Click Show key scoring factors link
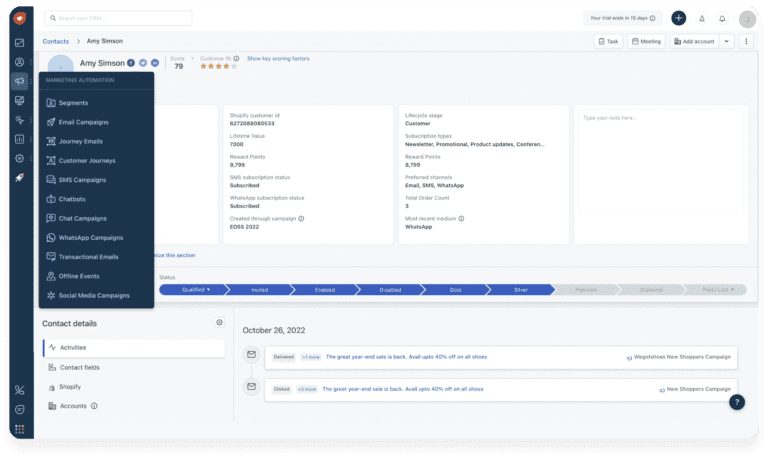The width and height of the screenshot is (768, 470). point(278,59)
